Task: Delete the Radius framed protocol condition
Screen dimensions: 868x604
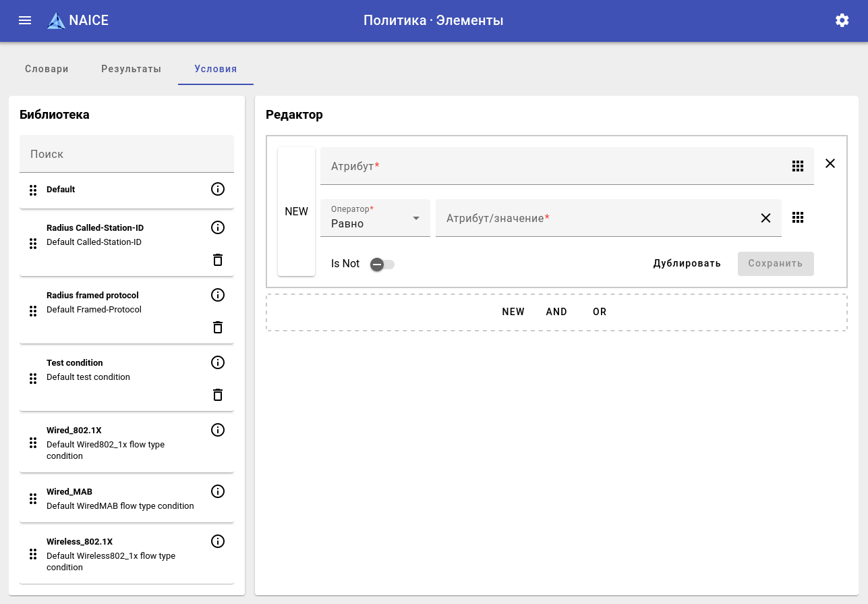Action: pos(218,327)
